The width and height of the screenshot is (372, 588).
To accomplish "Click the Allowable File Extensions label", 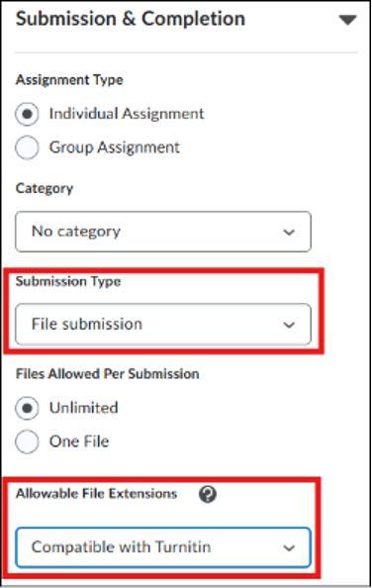I will (x=96, y=494).
